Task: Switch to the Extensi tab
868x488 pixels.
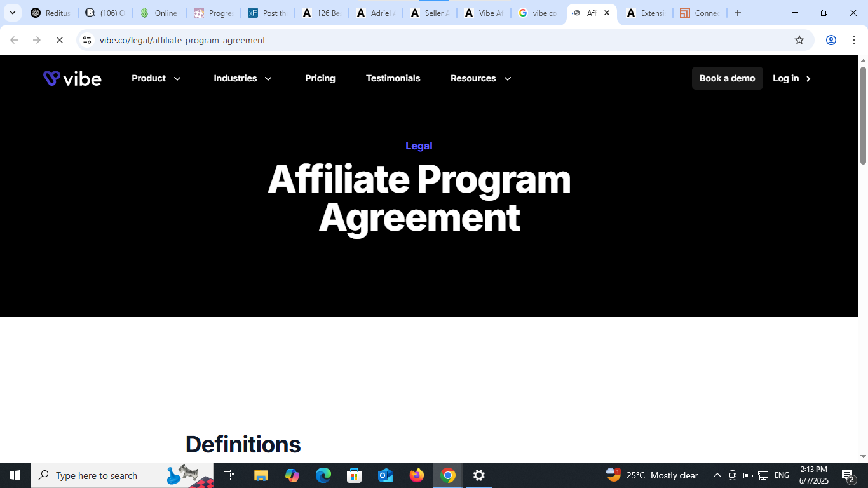Action: pyautogui.click(x=645, y=13)
